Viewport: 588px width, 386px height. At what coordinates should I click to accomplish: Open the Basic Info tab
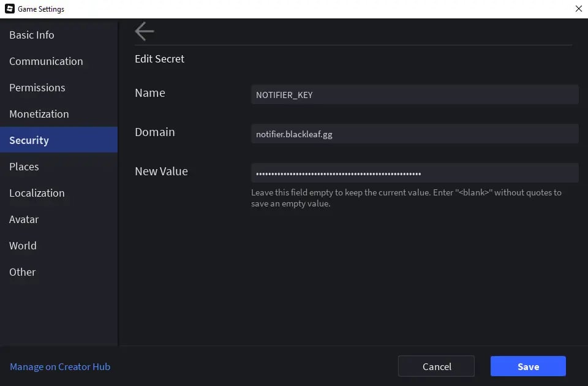pyautogui.click(x=32, y=35)
